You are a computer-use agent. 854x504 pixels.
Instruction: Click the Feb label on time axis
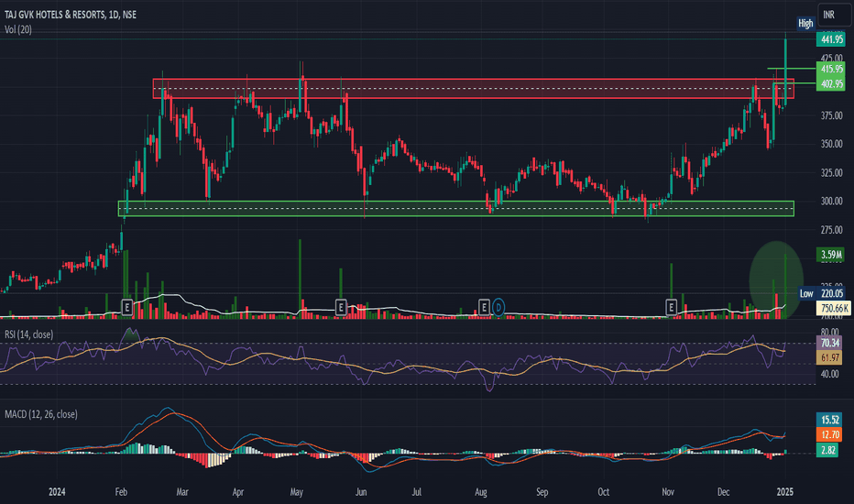coord(121,492)
